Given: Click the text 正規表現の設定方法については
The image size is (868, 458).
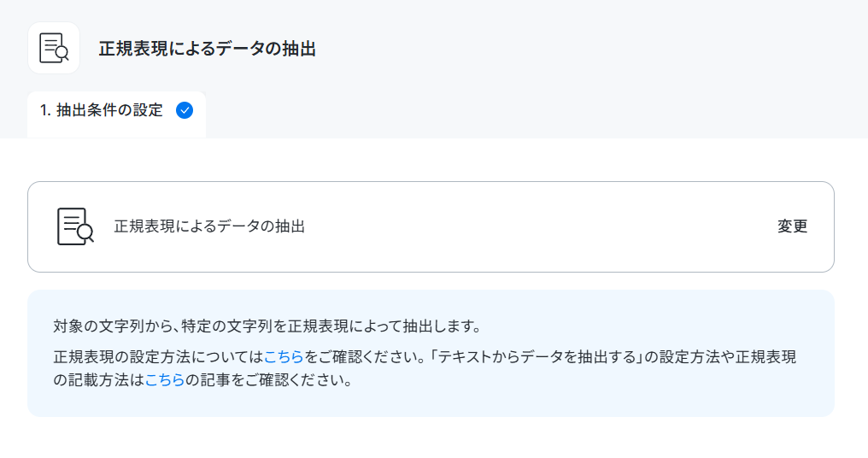Looking at the screenshot, I should coord(158,356).
